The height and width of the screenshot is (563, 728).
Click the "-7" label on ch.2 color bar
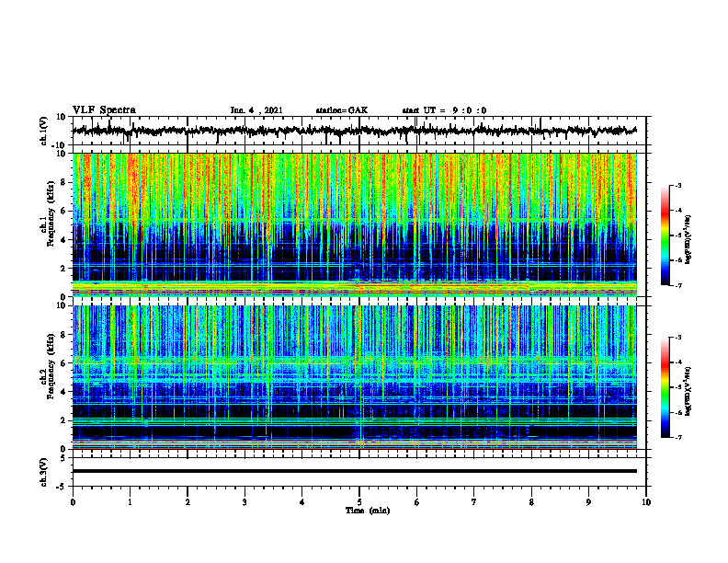678,437
